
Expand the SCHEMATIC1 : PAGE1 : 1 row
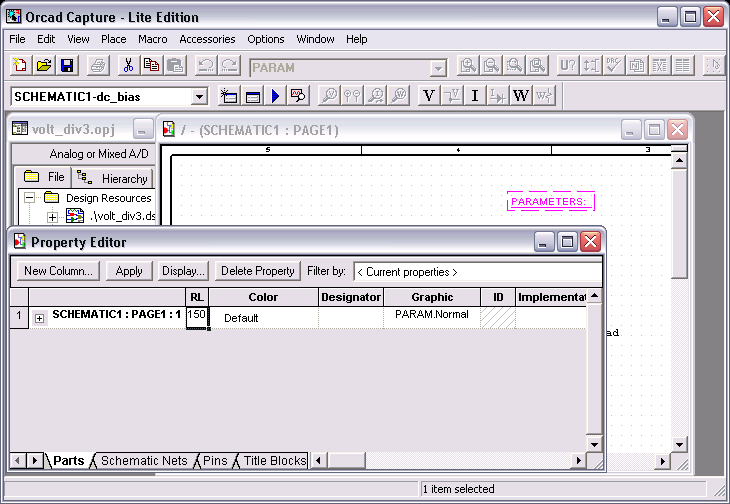click(x=40, y=319)
